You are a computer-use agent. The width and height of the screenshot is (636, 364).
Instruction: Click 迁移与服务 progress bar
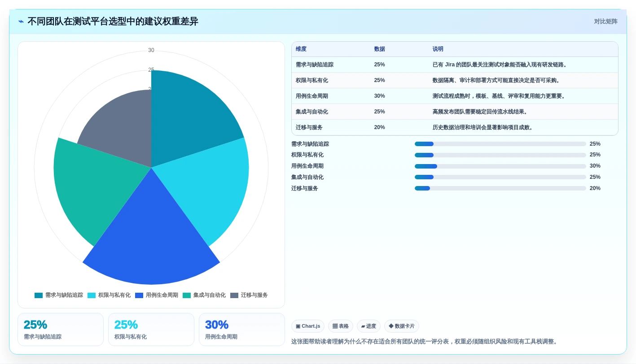tap(500, 188)
